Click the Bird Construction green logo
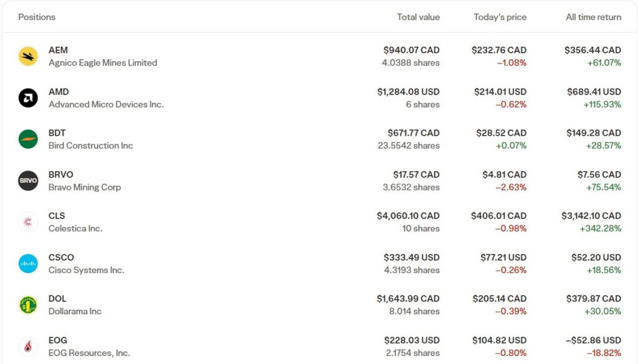 click(x=28, y=139)
